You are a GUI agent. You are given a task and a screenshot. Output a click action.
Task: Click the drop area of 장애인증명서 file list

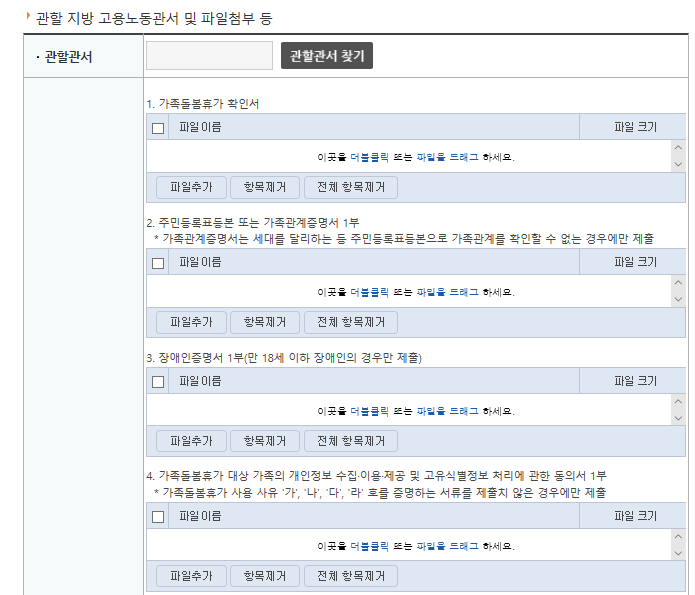[409, 410]
